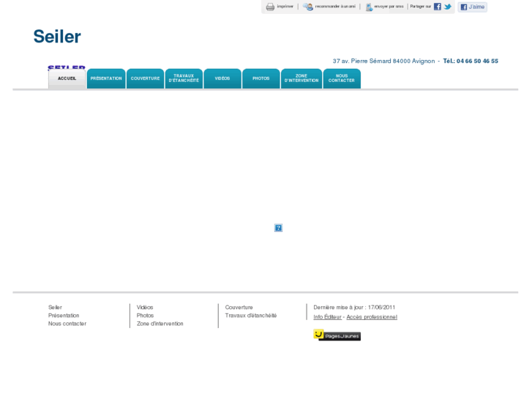Click the footer Seiler link

(55, 307)
